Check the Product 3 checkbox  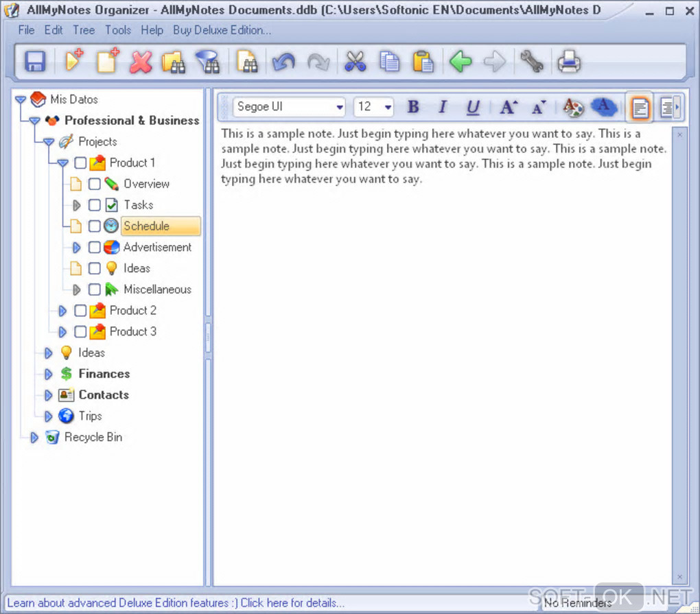(80, 331)
